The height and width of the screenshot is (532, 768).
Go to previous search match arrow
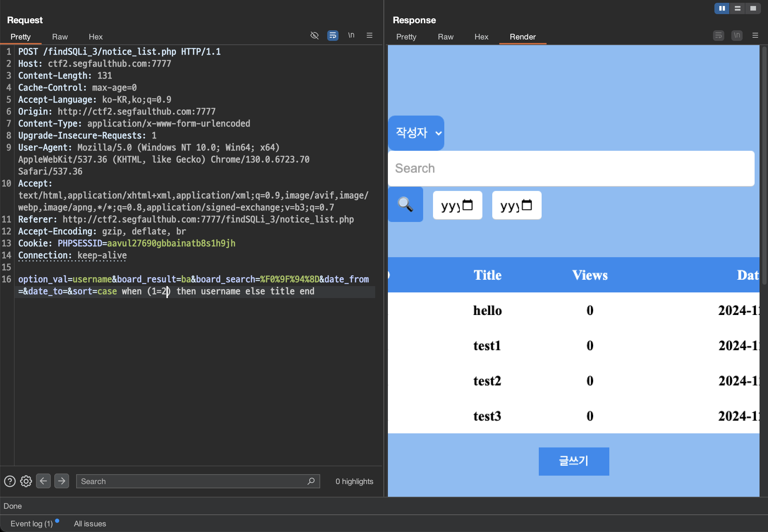click(43, 481)
